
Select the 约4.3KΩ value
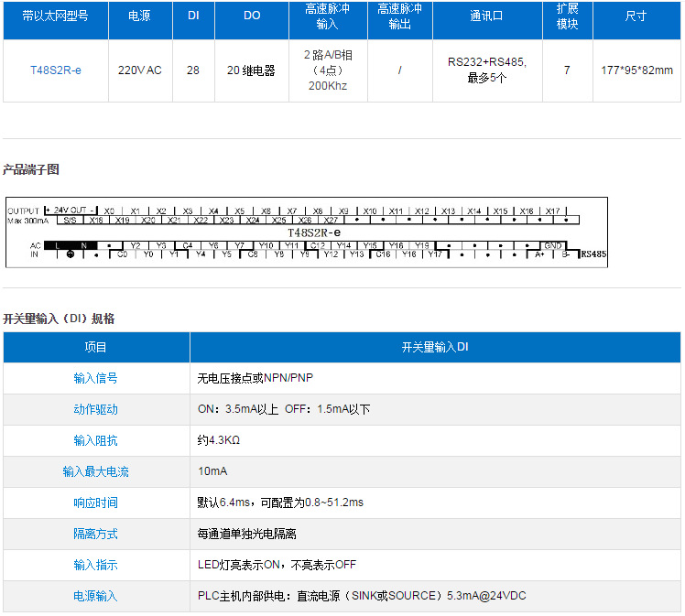pos(219,440)
